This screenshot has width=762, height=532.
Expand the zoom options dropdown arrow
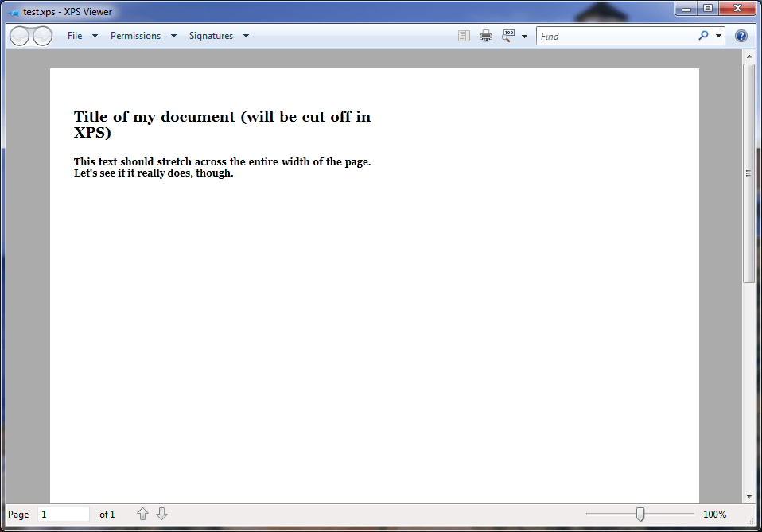pyautogui.click(x=524, y=36)
